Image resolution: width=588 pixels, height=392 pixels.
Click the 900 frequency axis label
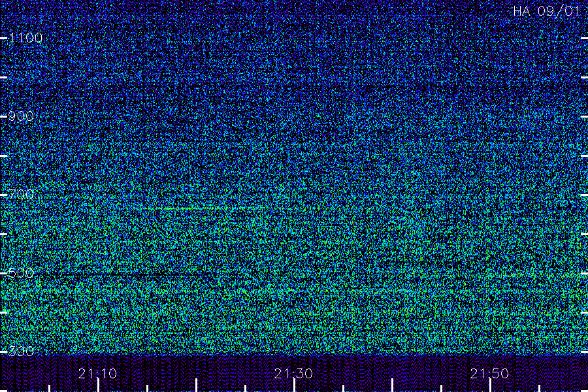[21, 116]
